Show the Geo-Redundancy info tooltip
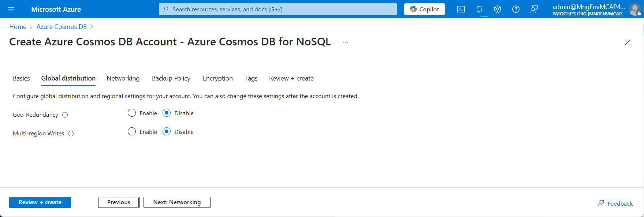Viewport: 644px width, 217px height. (65, 115)
